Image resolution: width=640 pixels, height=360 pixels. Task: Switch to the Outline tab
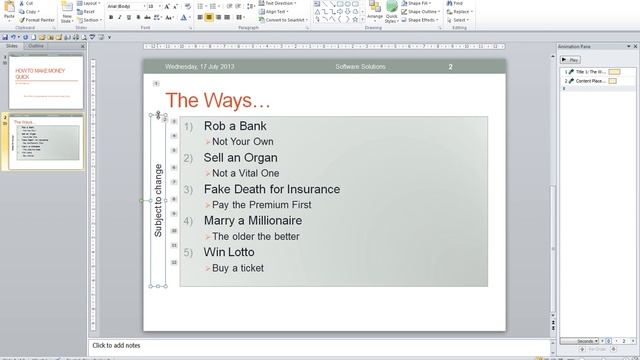click(x=36, y=46)
